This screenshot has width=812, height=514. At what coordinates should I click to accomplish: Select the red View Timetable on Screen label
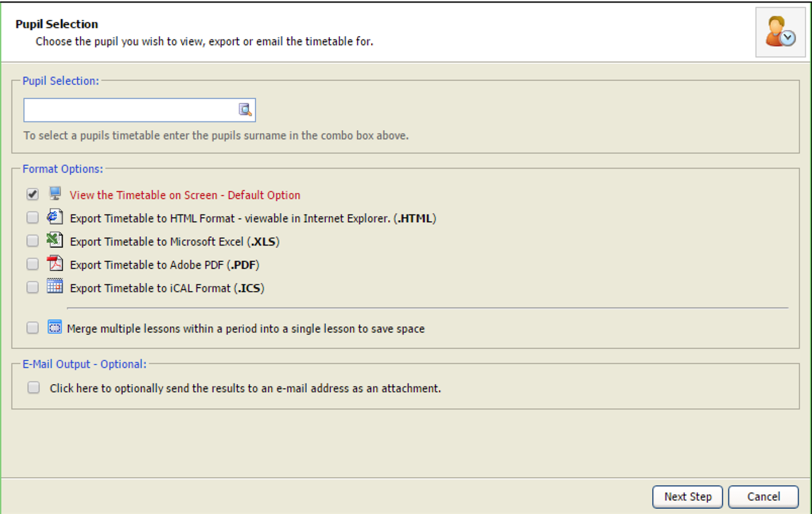(x=185, y=195)
